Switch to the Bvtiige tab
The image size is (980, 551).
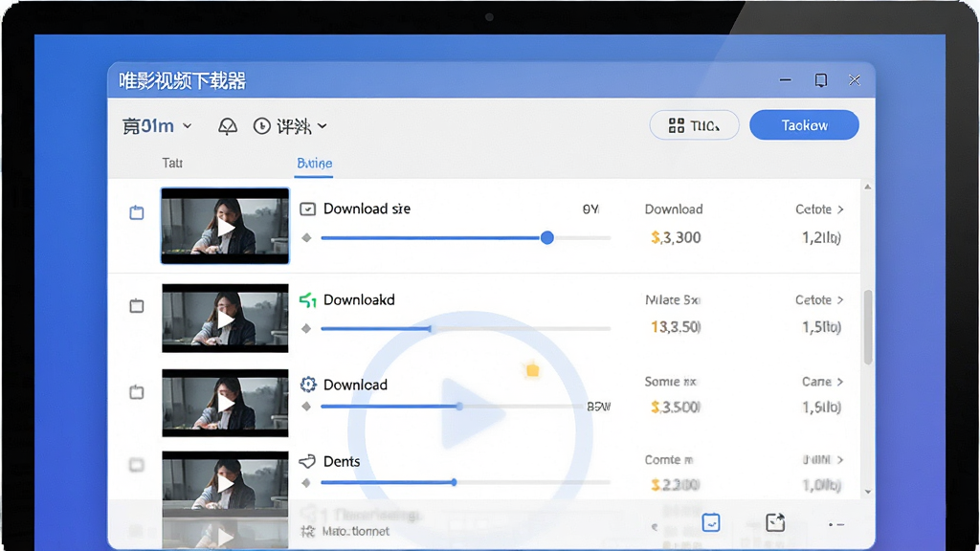[x=314, y=163]
